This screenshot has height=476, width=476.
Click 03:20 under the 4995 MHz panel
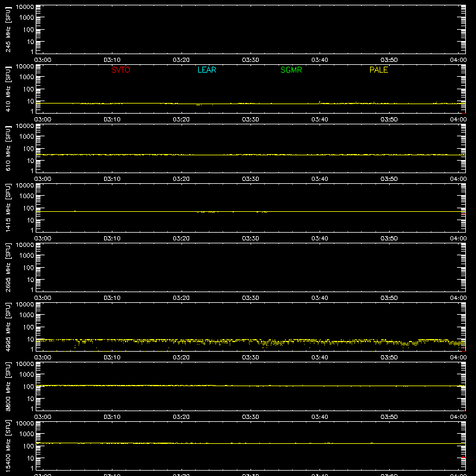tap(181, 358)
